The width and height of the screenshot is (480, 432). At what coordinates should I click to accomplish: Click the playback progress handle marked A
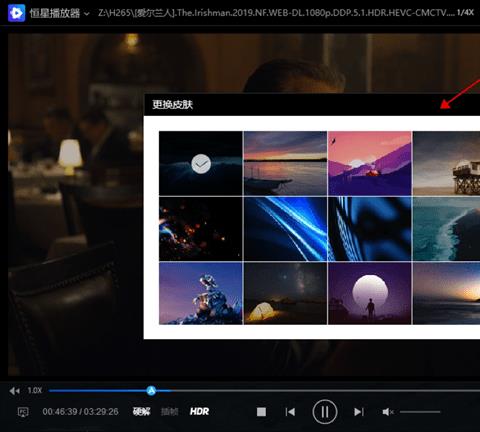[151, 390]
